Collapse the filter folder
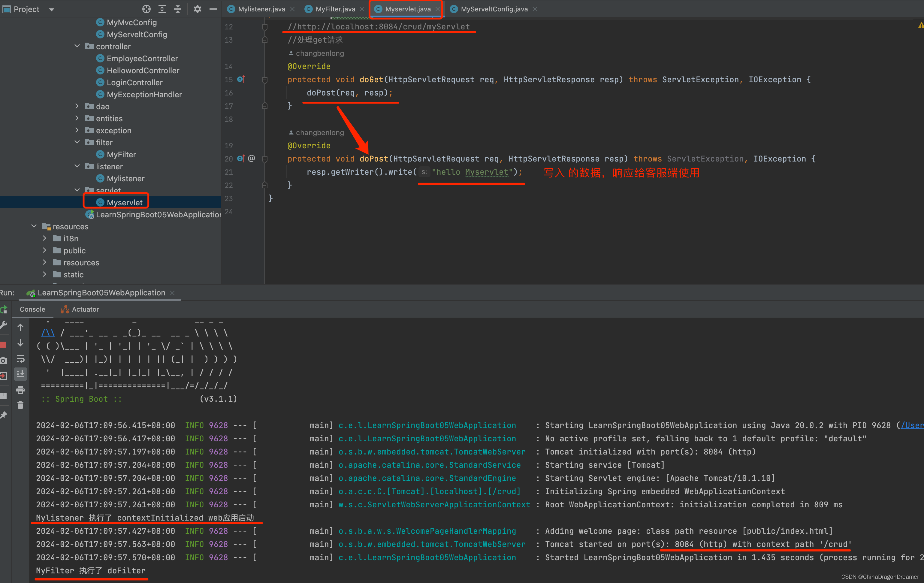This screenshot has width=924, height=583. pos(77,142)
